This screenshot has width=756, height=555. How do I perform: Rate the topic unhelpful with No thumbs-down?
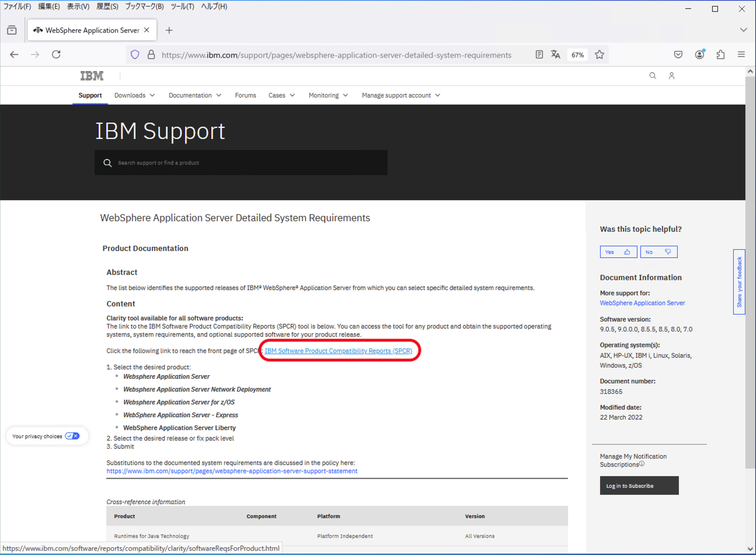[659, 252]
